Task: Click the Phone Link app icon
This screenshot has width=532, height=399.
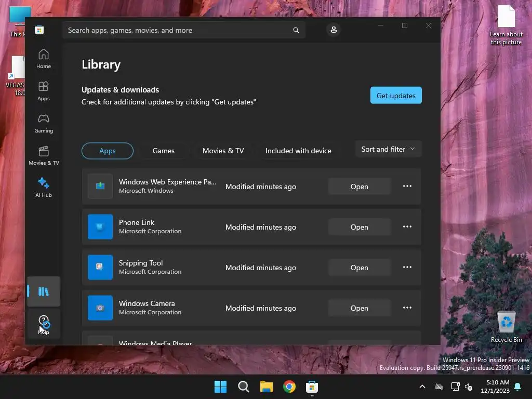Action: [x=100, y=227]
